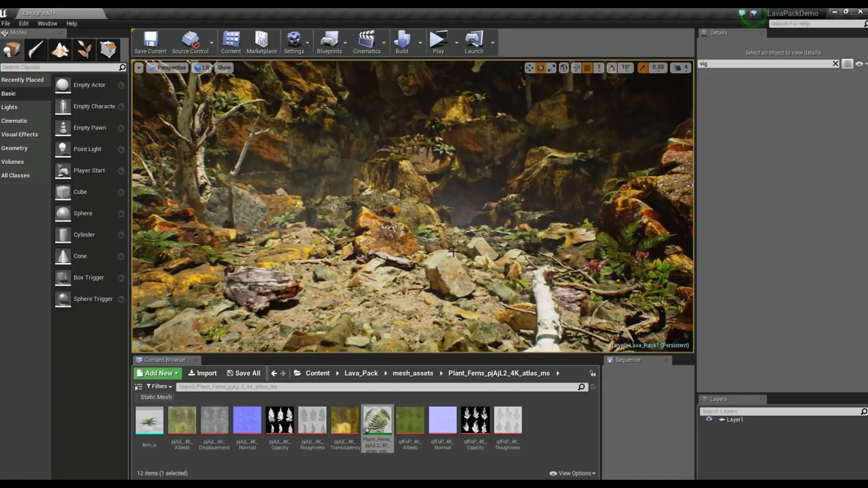
Task: Click the Save All button
Action: pos(243,373)
